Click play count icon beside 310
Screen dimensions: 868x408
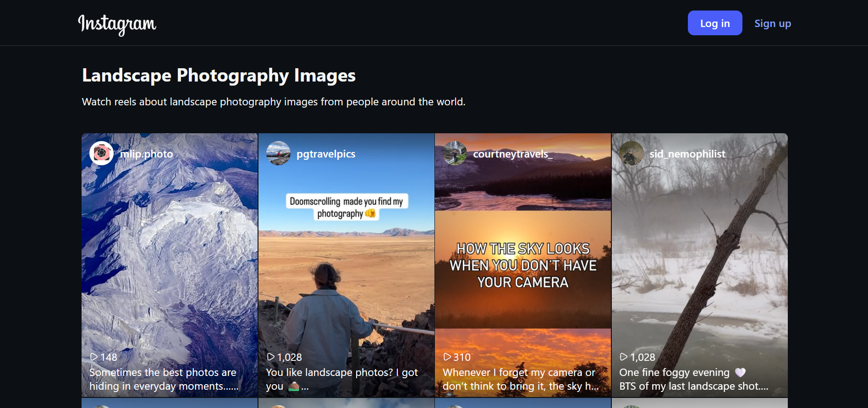pyautogui.click(x=447, y=357)
